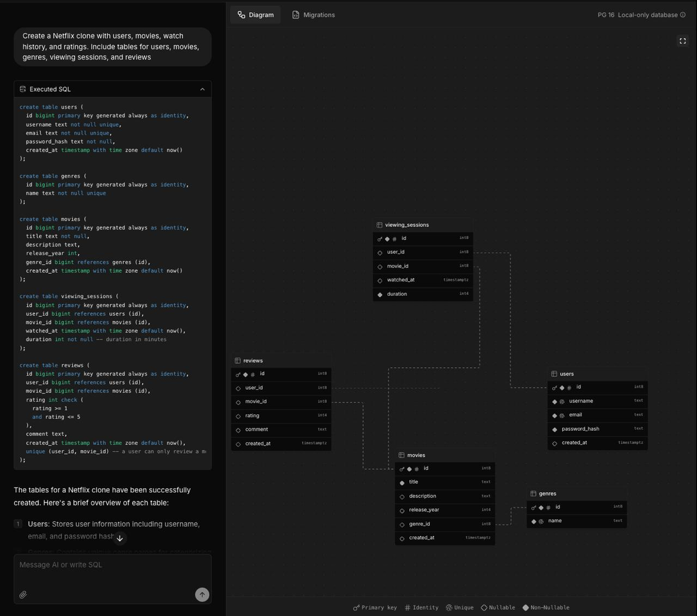Select the rating column in reviews
The width and height of the screenshot is (697, 616).
(x=281, y=416)
